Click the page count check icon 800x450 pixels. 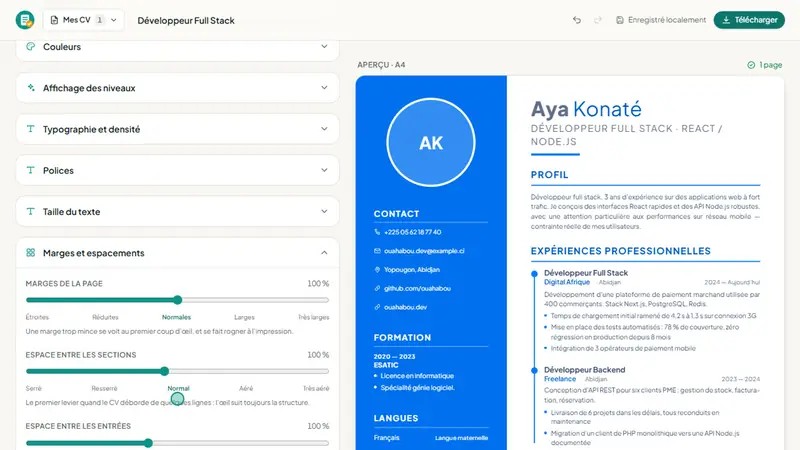pyautogui.click(x=751, y=65)
